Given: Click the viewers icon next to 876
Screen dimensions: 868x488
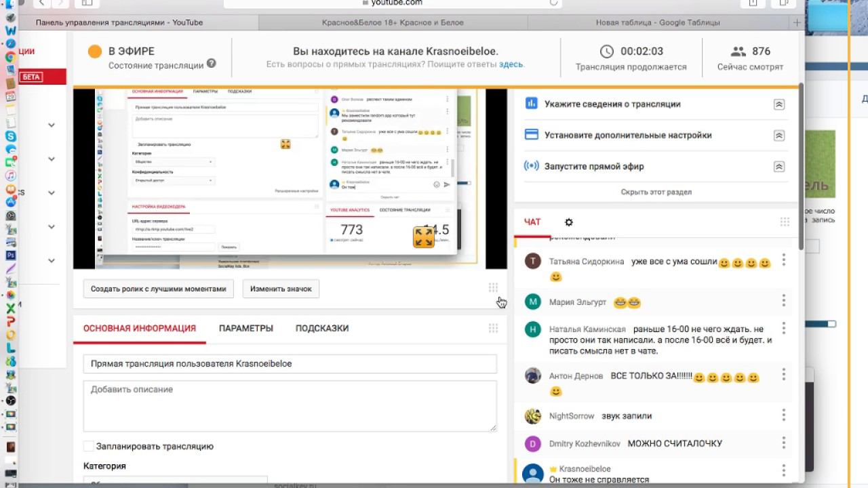Looking at the screenshot, I should click(738, 51).
